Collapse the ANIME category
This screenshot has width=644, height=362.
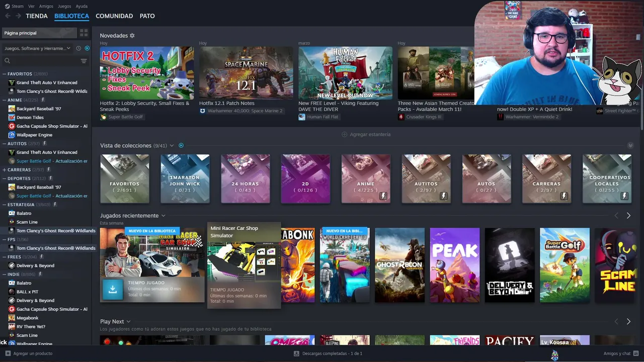point(5,100)
